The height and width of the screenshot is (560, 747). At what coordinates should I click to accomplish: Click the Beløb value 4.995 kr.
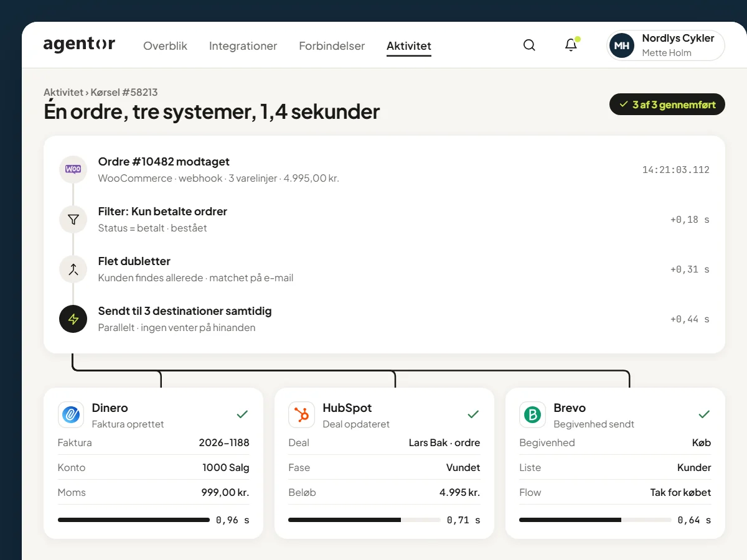click(459, 493)
